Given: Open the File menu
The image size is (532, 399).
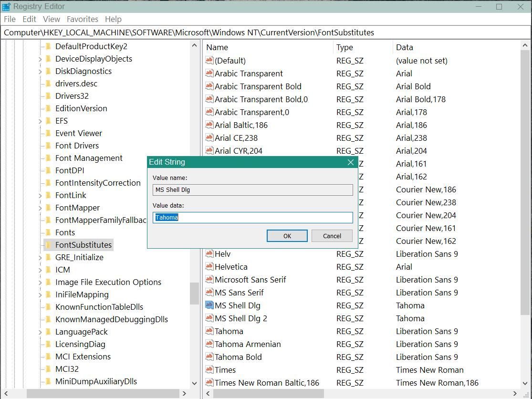Looking at the screenshot, I should (x=10, y=20).
